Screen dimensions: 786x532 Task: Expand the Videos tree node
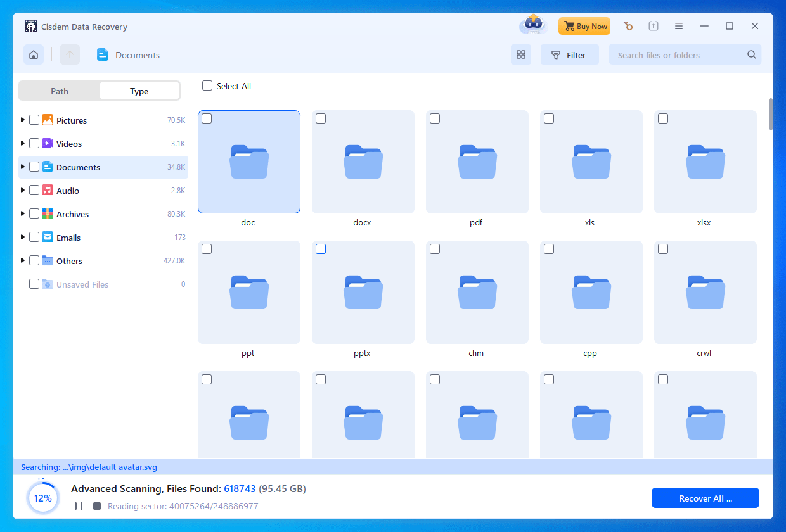(23, 143)
